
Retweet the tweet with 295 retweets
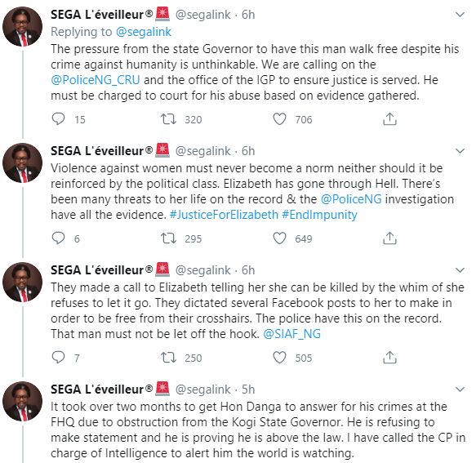tap(168, 238)
